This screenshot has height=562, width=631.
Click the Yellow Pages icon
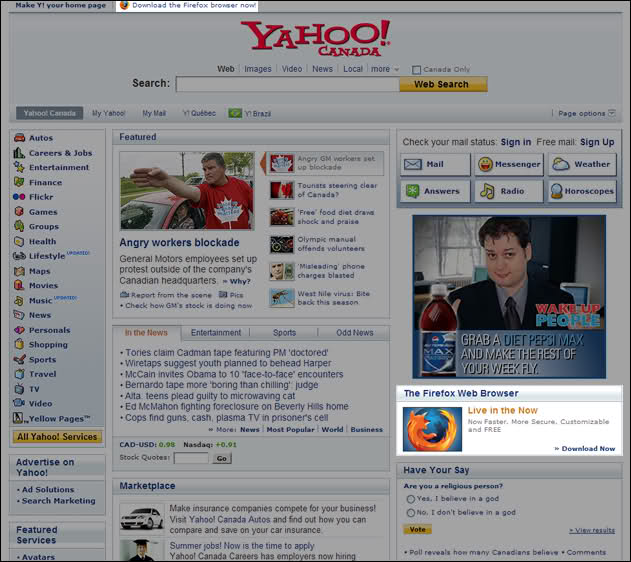coord(19,418)
